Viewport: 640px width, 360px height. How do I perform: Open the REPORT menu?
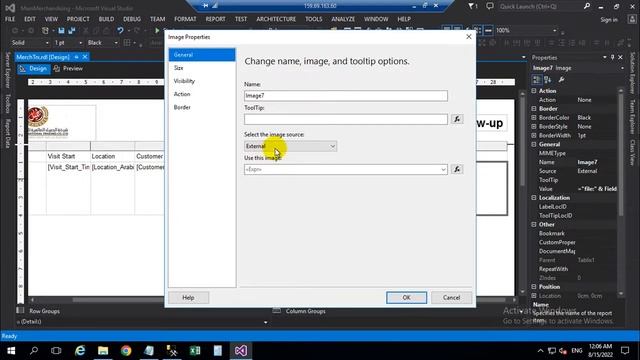pyautogui.click(x=216, y=19)
